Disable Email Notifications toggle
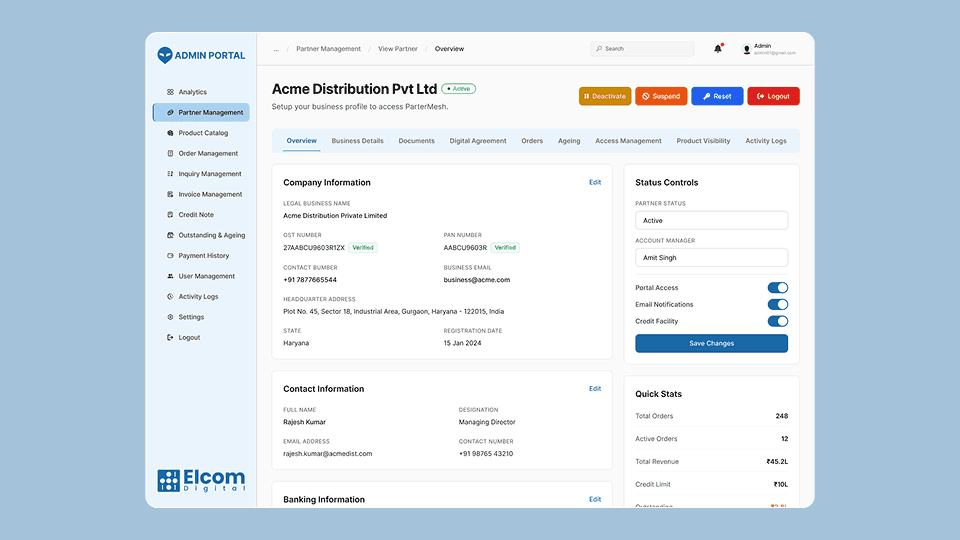This screenshot has width=960, height=540. (x=777, y=304)
